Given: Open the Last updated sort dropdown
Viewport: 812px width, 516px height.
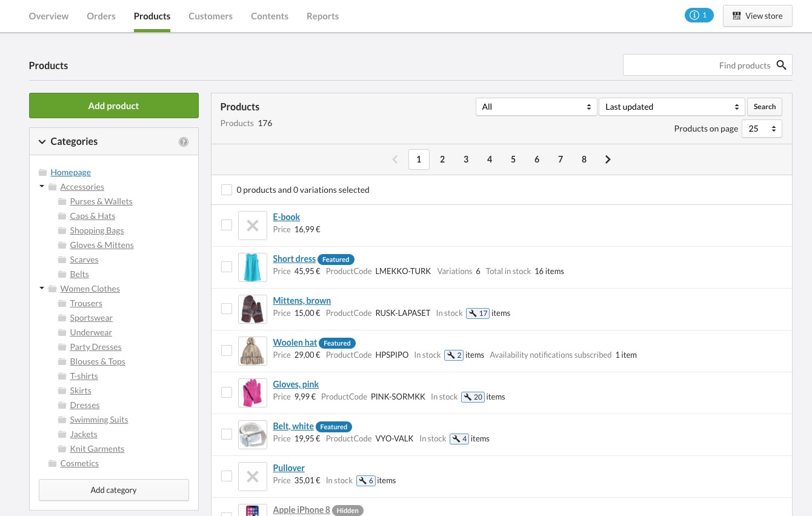Looking at the screenshot, I should [x=672, y=107].
